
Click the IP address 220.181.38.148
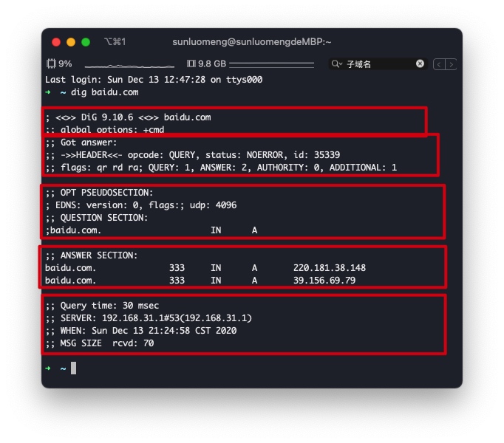click(x=330, y=267)
